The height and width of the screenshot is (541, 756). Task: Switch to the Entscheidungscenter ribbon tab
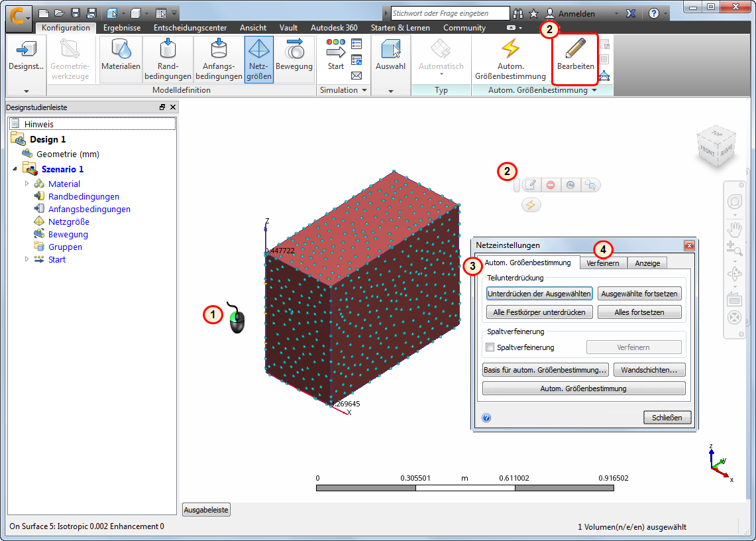tap(190, 27)
